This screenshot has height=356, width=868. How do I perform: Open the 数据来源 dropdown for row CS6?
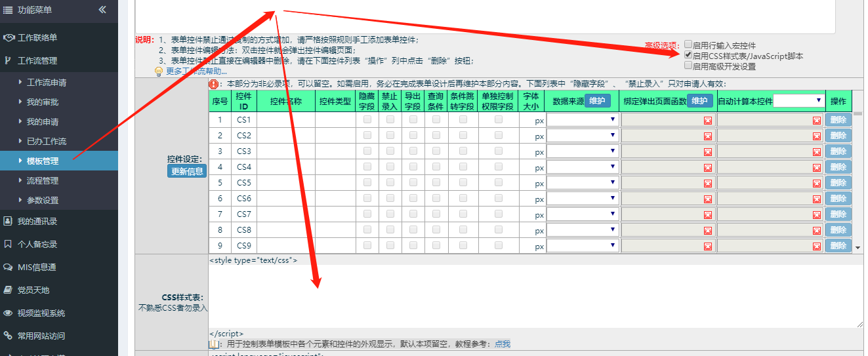583,199
